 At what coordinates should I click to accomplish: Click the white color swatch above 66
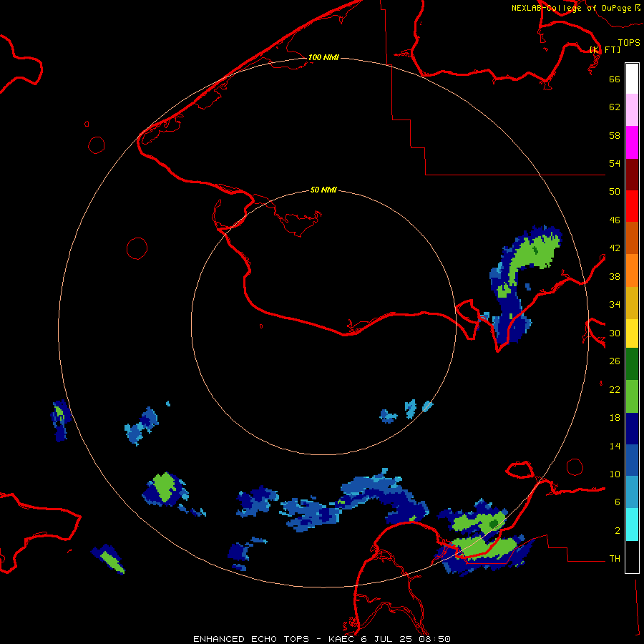coord(632,79)
